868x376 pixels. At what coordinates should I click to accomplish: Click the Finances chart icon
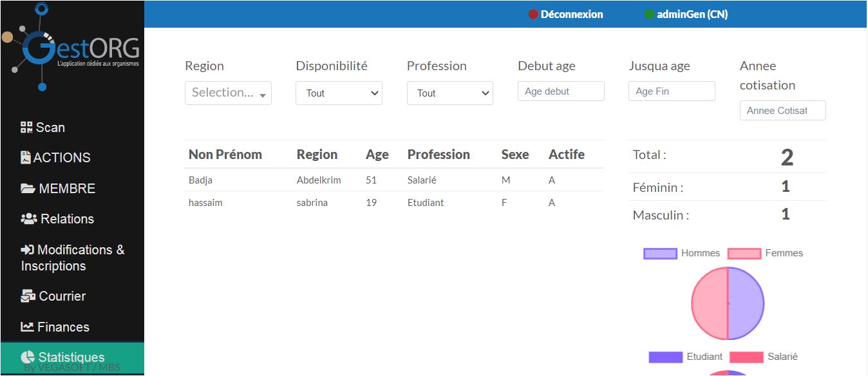(27, 327)
